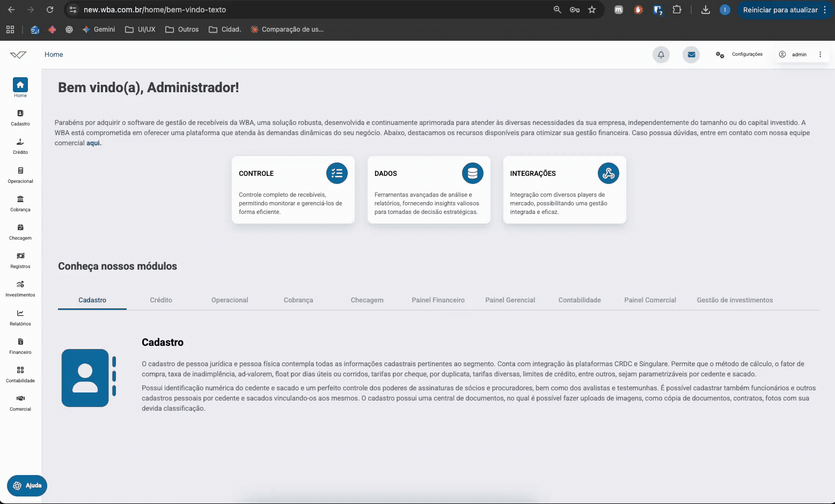
Task: Open the saved passwords key icon
Action: tap(575, 10)
